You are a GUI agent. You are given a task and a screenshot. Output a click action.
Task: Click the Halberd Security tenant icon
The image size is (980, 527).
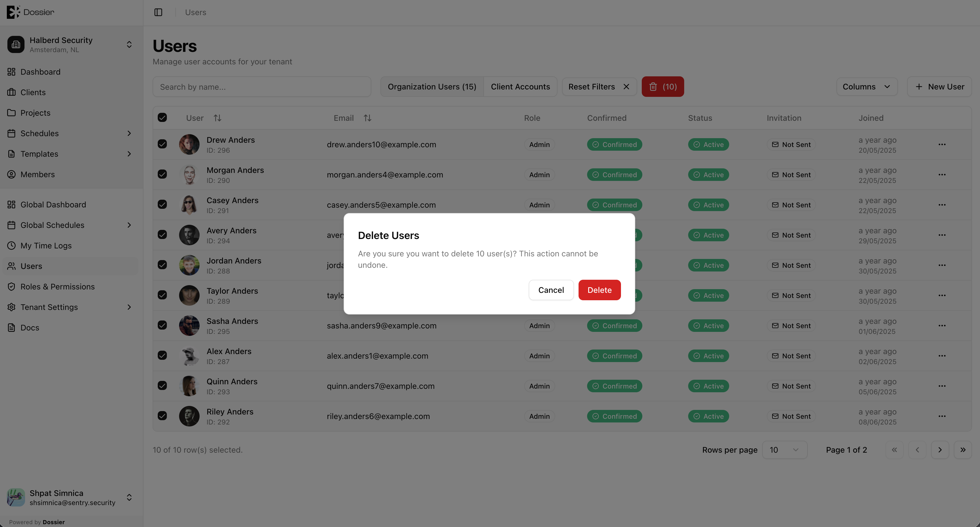pyautogui.click(x=16, y=44)
